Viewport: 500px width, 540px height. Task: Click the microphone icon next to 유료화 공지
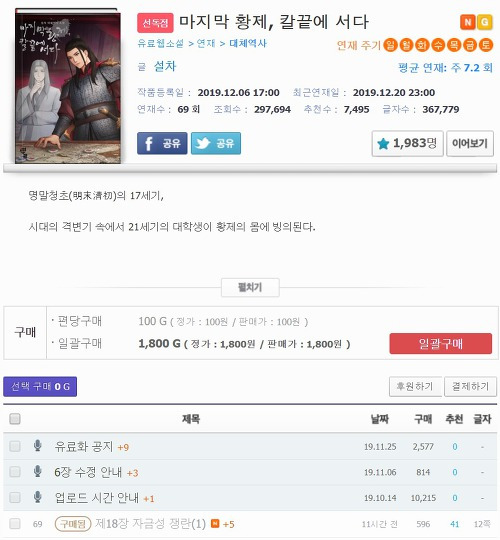click(x=38, y=446)
